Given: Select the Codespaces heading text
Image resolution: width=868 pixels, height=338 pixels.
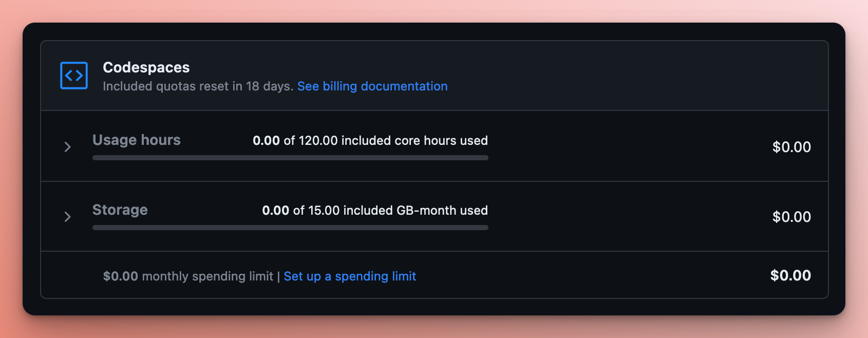Looking at the screenshot, I should (x=146, y=67).
